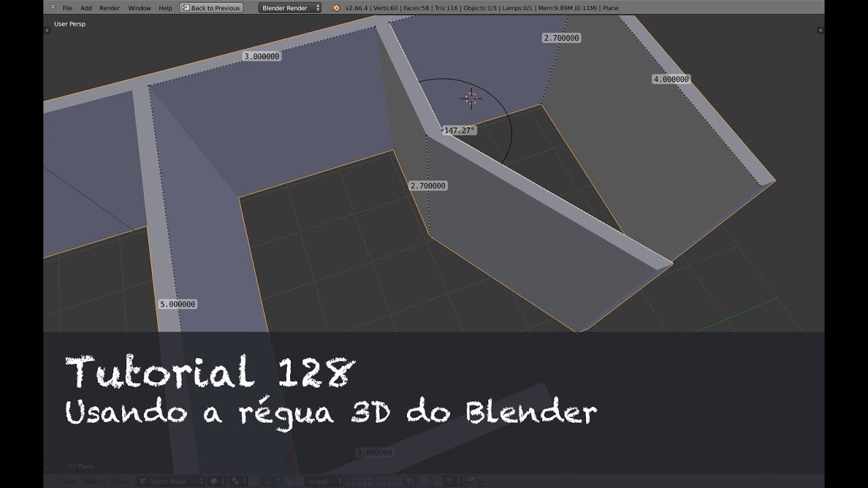The width and height of the screenshot is (868, 488).
Task: Open the View menu in 3D header
Action: click(x=70, y=482)
